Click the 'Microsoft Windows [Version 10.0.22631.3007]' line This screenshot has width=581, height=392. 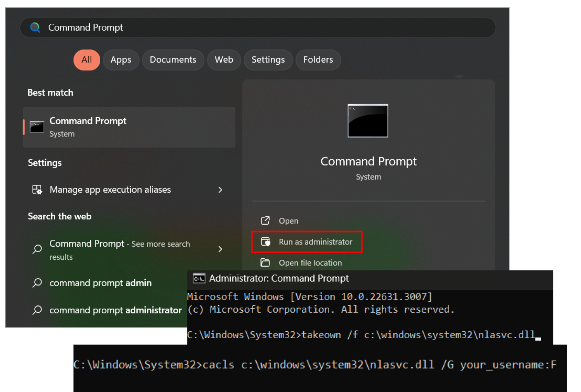pyautogui.click(x=309, y=297)
